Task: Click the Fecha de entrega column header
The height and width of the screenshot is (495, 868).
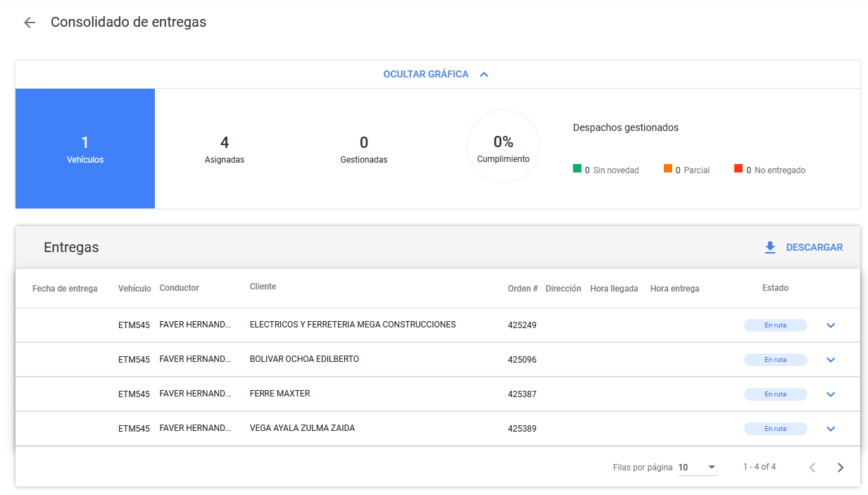Action: click(x=65, y=289)
